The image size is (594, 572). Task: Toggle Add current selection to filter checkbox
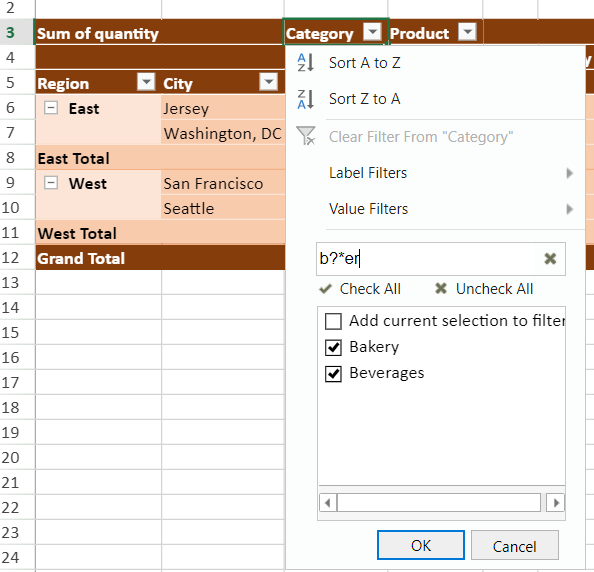pos(333,322)
